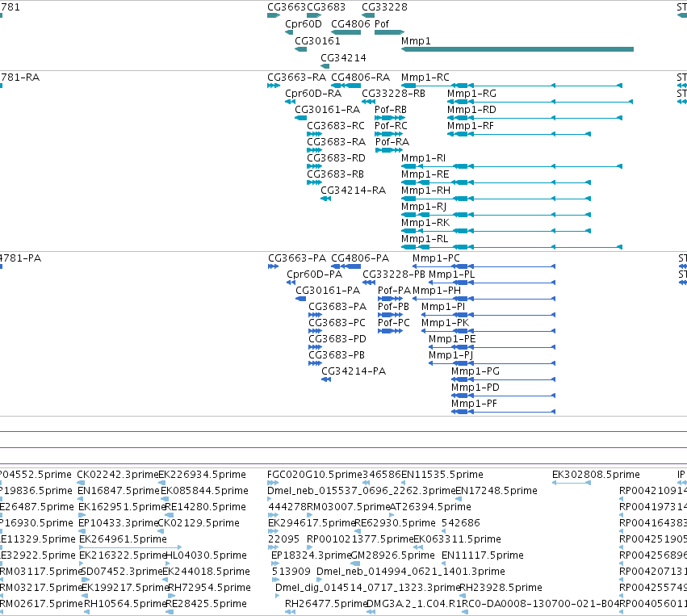The image size is (687, 616).
Task: Open transcript Mmp1-RH
Action: 425,191
